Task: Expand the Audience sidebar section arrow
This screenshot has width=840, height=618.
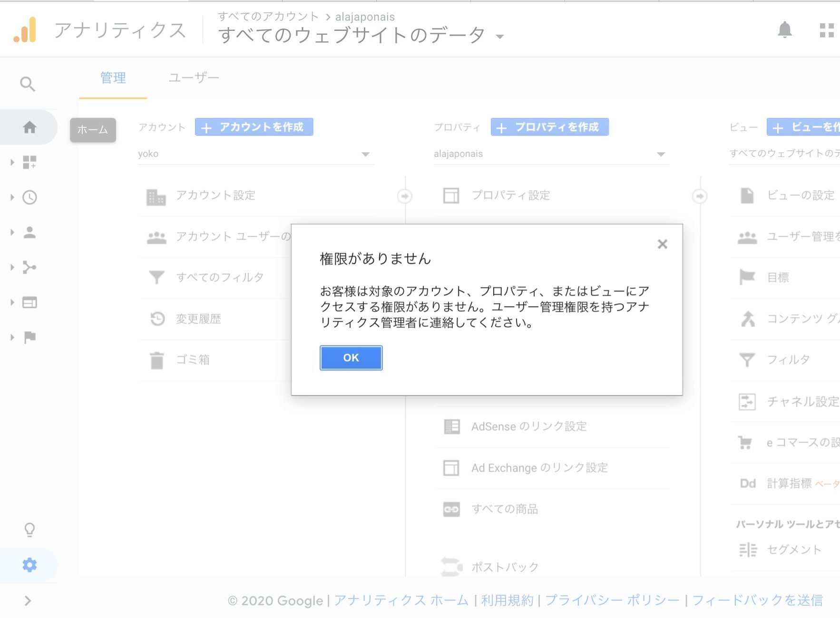Action: point(12,232)
